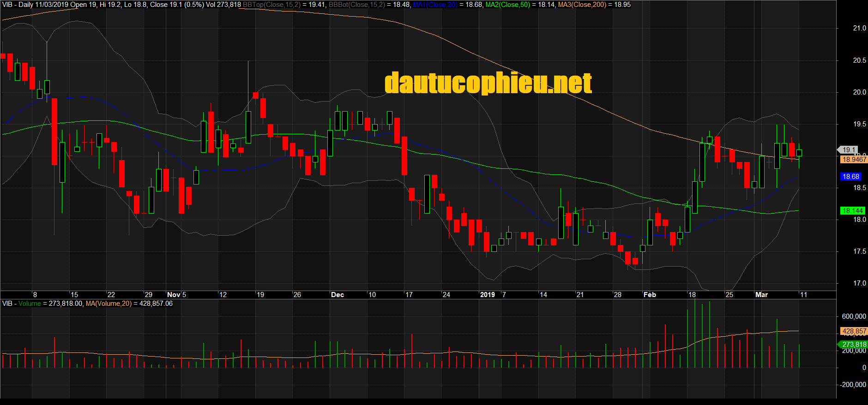Click the 19.1 last price marker
The width and height of the screenshot is (868, 405).
pos(848,150)
